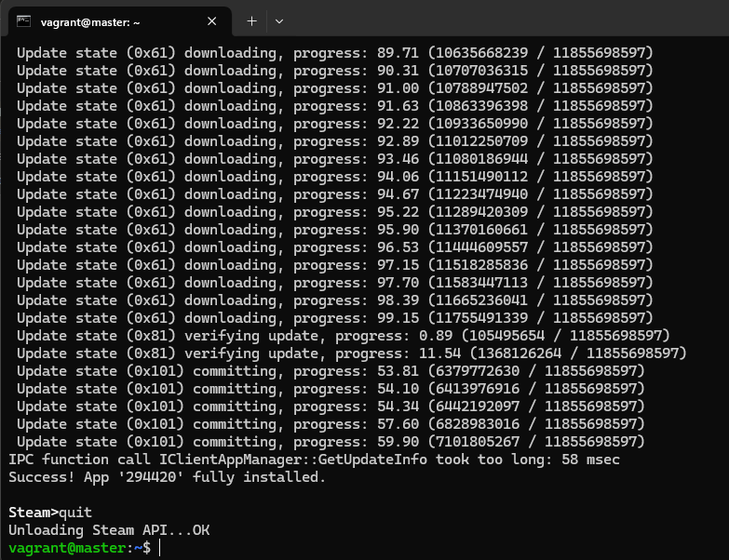
Task: Click the Success App '294420' installed line
Action: point(168,477)
